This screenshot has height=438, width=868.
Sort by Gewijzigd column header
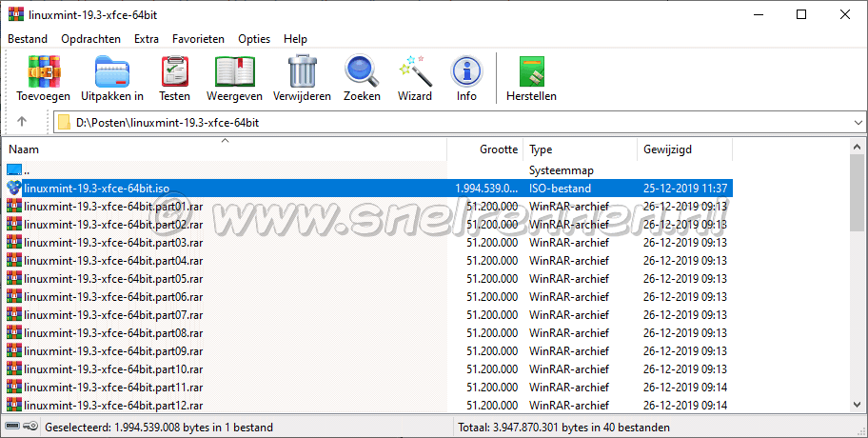(x=684, y=149)
